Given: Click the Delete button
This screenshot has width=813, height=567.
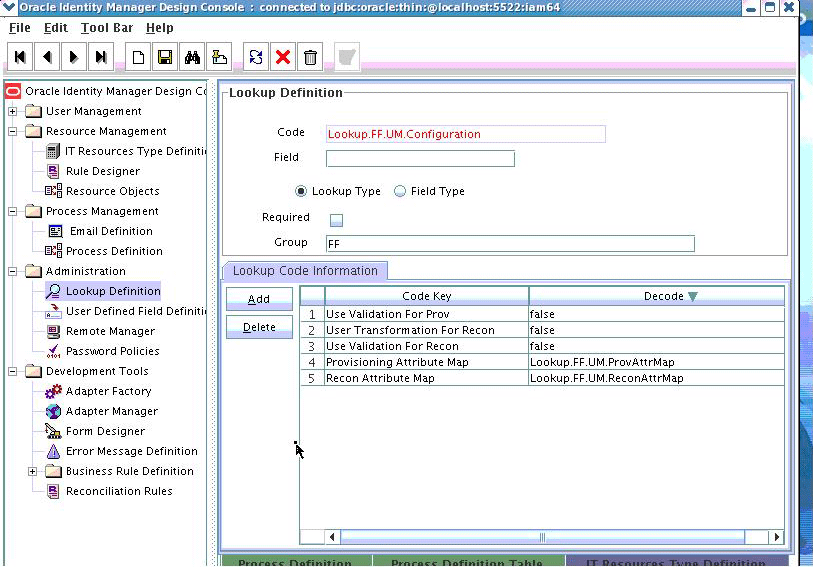Looking at the screenshot, I should coord(259,327).
